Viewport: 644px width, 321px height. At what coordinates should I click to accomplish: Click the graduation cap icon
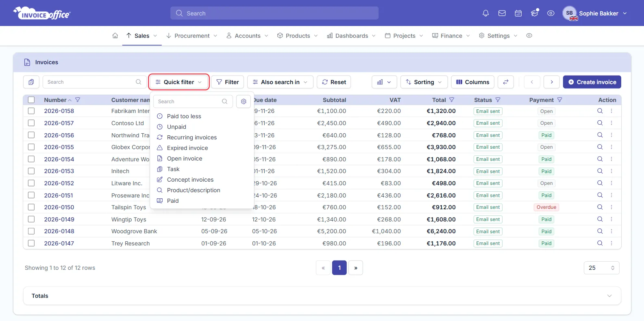pyautogui.click(x=535, y=13)
